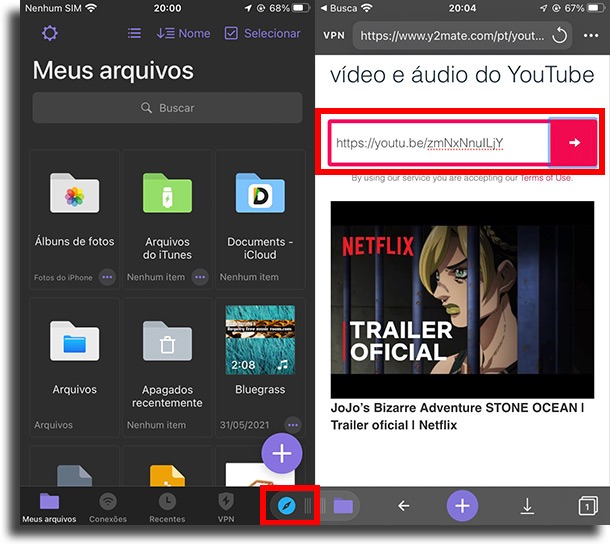Screen dimensions: 610x545
Task: Open Terms of Use link
Action: pos(546,178)
